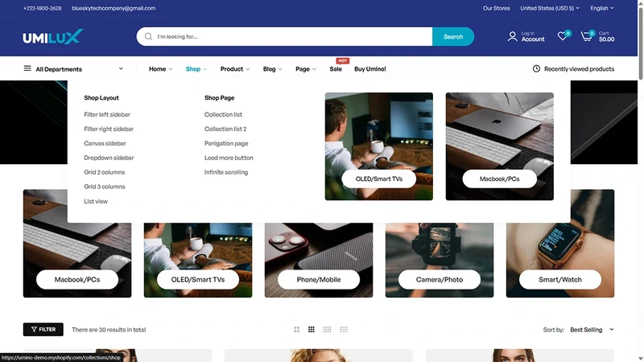
Task: Open the wishlist heart icon
Action: click(562, 36)
